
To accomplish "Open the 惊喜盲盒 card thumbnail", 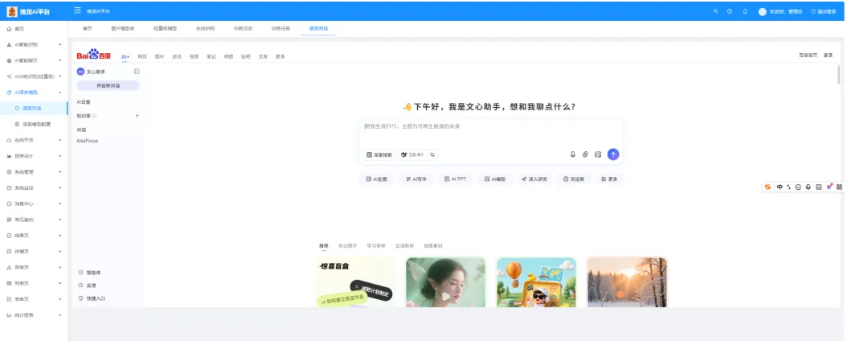I will click(355, 281).
